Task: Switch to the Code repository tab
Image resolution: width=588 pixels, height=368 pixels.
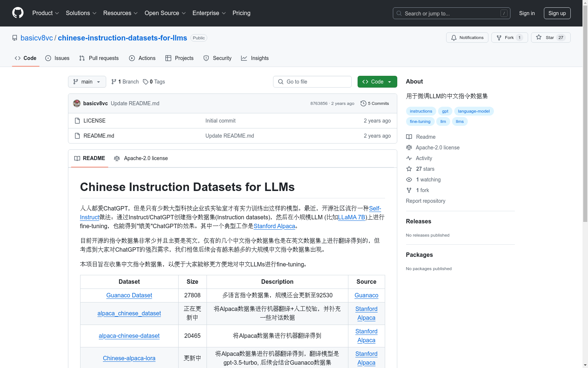Action: pyautogui.click(x=26, y=58)
